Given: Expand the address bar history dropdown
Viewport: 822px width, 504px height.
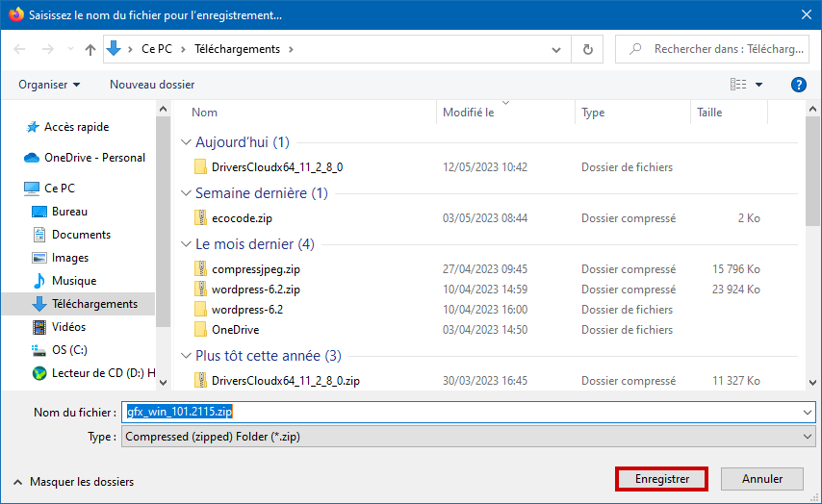Looking at the screenshot, I should coord(556,50).
